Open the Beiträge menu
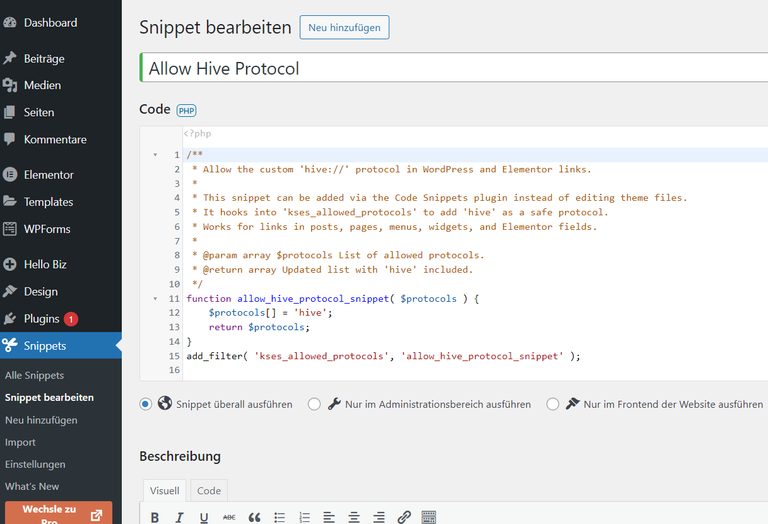 point(44,58)
